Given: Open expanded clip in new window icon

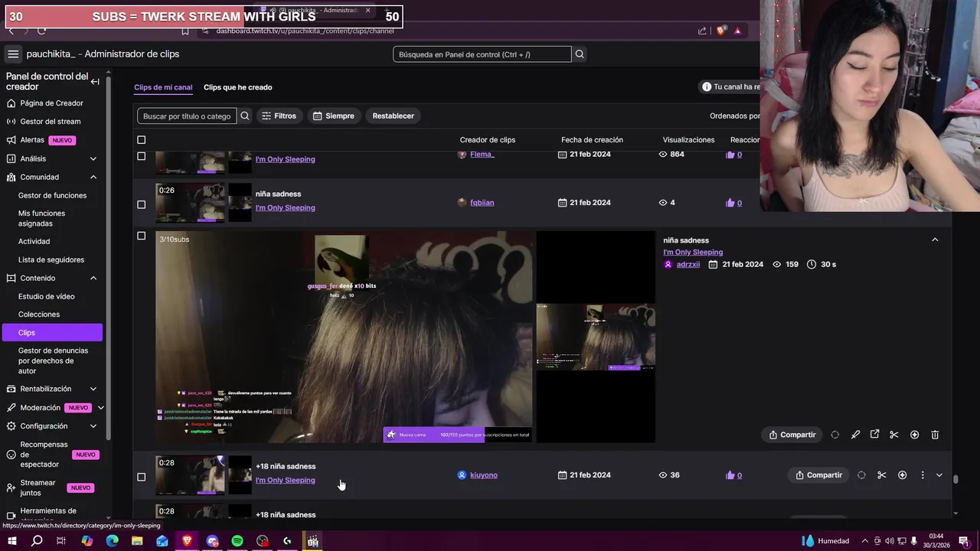Looking at the screenshot, I should pos(874,434).
